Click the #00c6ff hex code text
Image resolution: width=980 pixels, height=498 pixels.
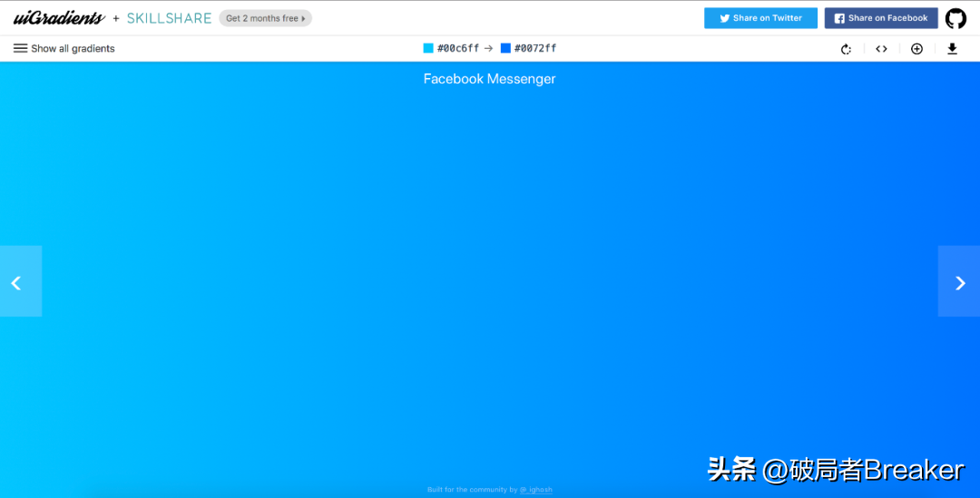click(x=458, y=49)
